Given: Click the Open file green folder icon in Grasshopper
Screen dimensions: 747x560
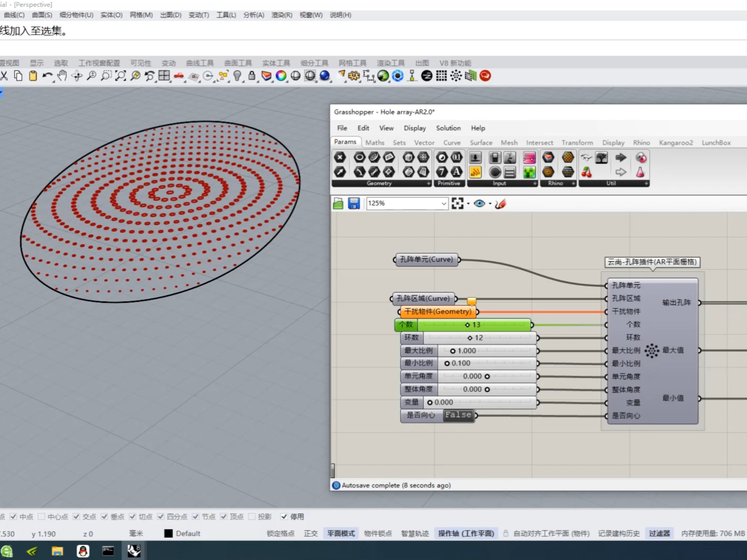Looking at the screenshot, I should tap(338, 203).
